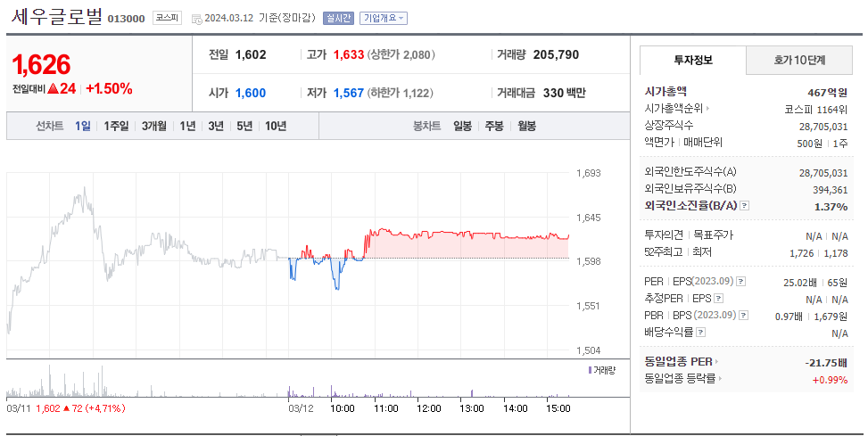Switch to the 투자정보 tab

(x=693, y=61)
